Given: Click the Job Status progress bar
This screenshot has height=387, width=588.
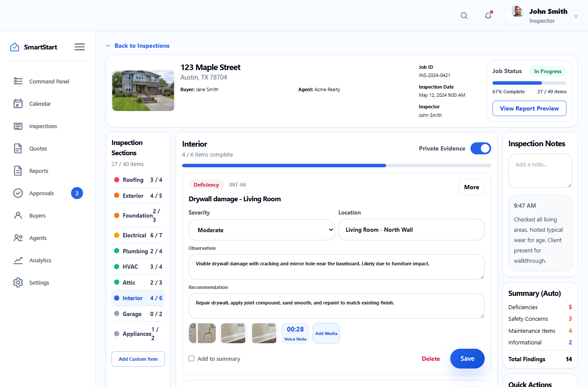Looking at the screenshot, I should click(529, 83).
